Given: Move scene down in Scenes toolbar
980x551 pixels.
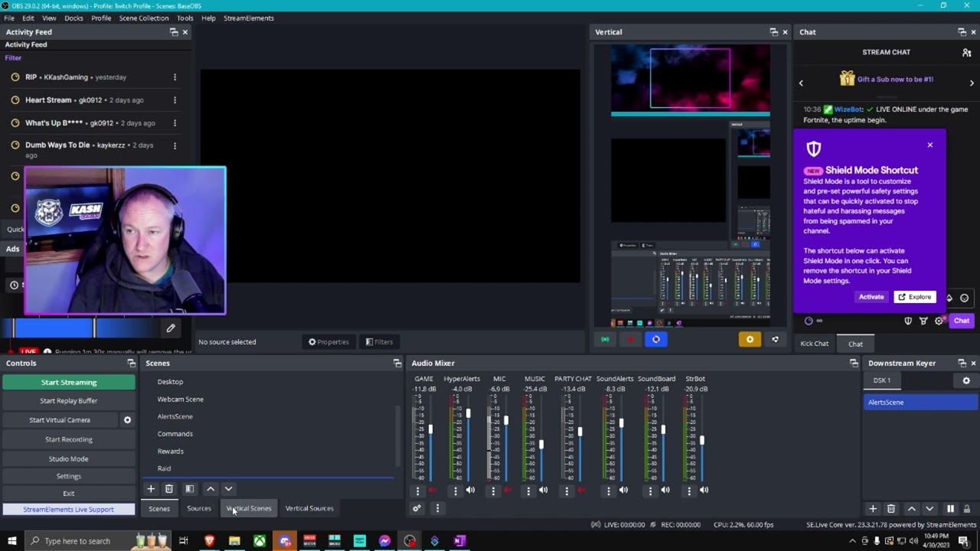Looking at the screenshot, I should pyautogui.click(x=228, y=489).
